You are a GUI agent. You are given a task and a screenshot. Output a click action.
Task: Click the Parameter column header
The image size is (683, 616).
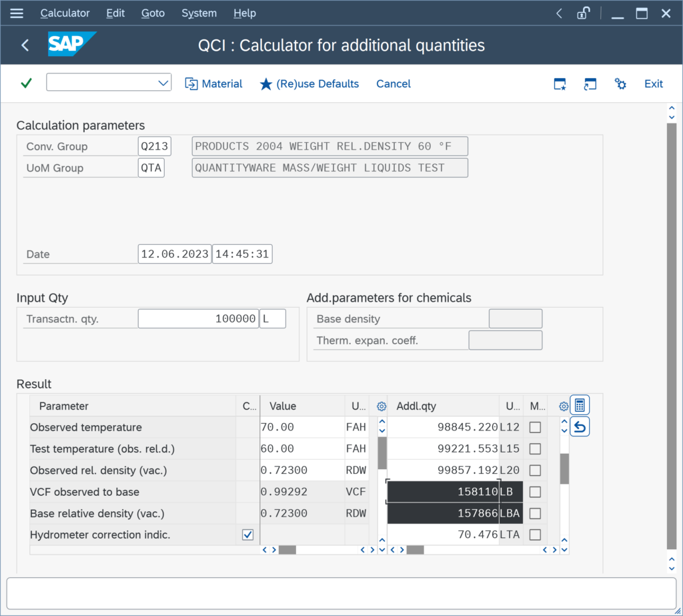click(133, 406)
